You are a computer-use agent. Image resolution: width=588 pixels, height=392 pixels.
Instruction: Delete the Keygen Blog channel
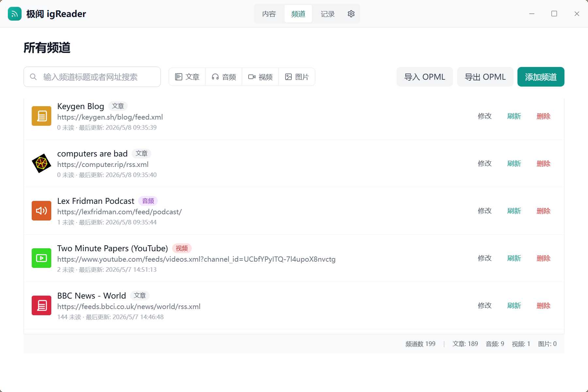tap(544, 116)
